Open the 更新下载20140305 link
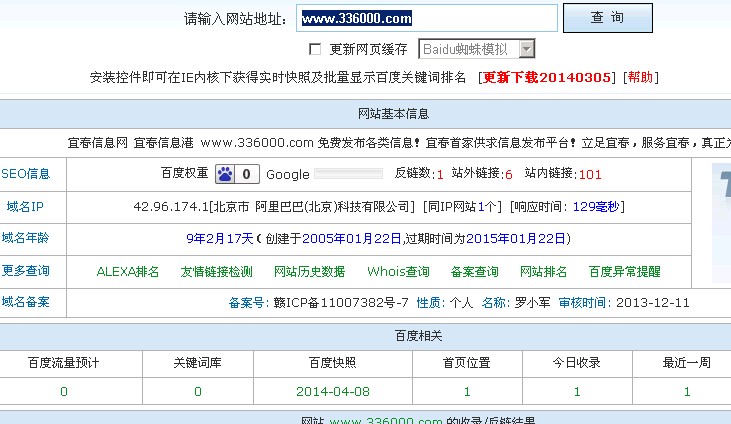 coord(548,77)
